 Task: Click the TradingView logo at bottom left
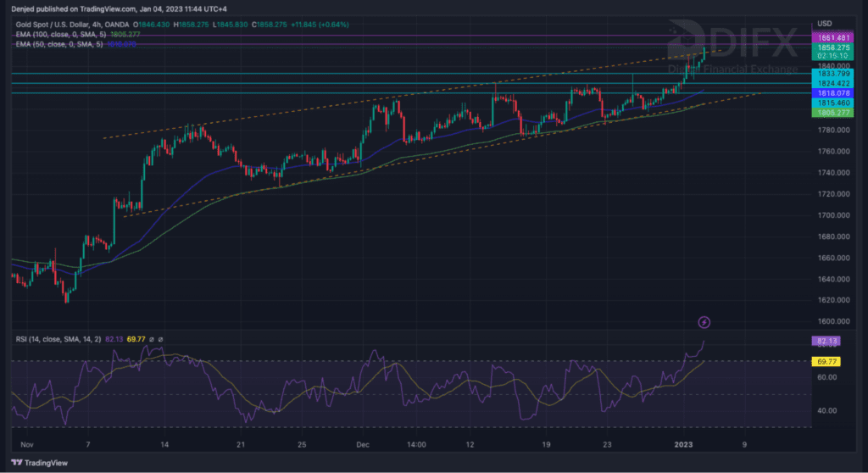coord(37,463)
